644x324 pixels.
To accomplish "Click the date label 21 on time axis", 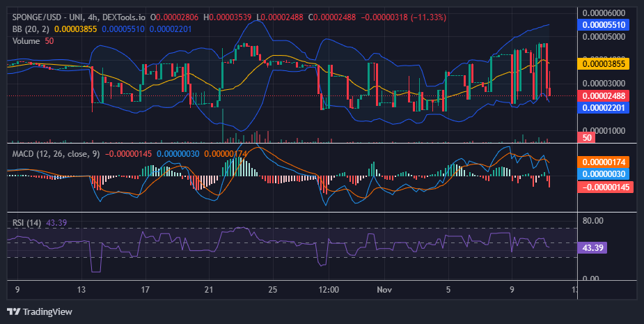I will [209, 289].
